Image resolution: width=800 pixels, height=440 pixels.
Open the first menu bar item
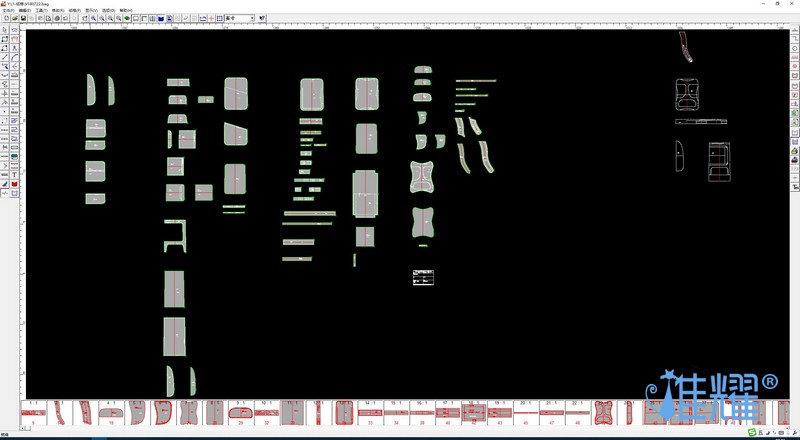click(x=8, y=10)
